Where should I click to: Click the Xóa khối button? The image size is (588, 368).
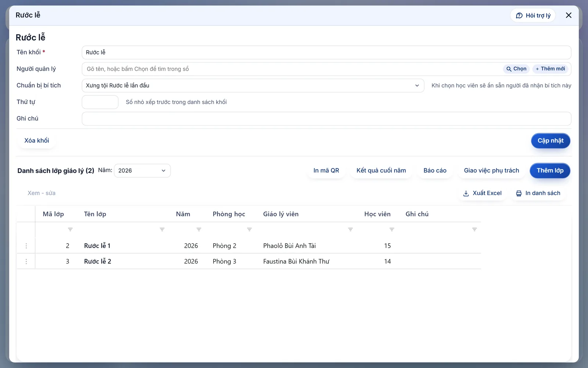pyautogui.click(x=37, y=141)
